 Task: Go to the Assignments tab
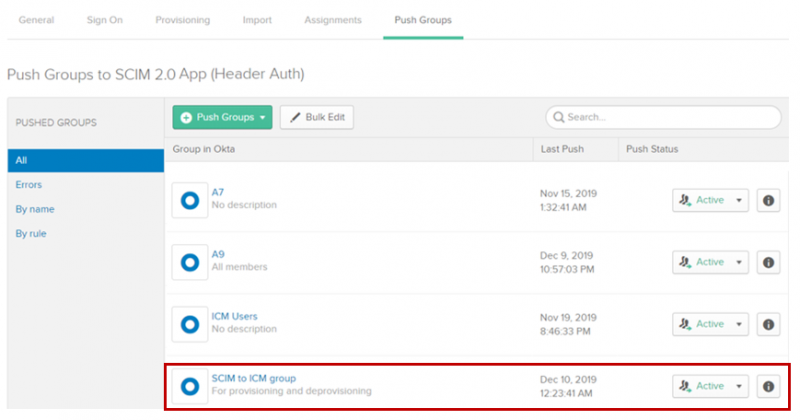click(333, 20)
